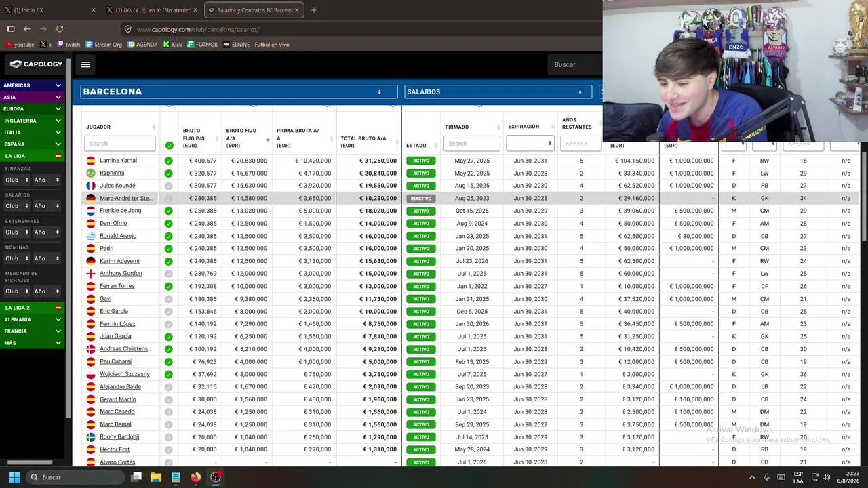Open Ronald Araujo player link
This screenshot has height=488, width=868.
[x=118, y=236]
